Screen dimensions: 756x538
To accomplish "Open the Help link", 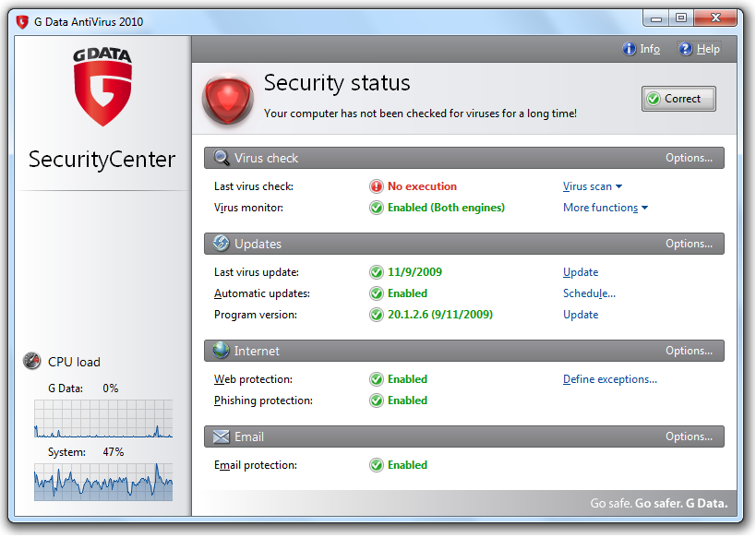I will [x=708, y=49].
